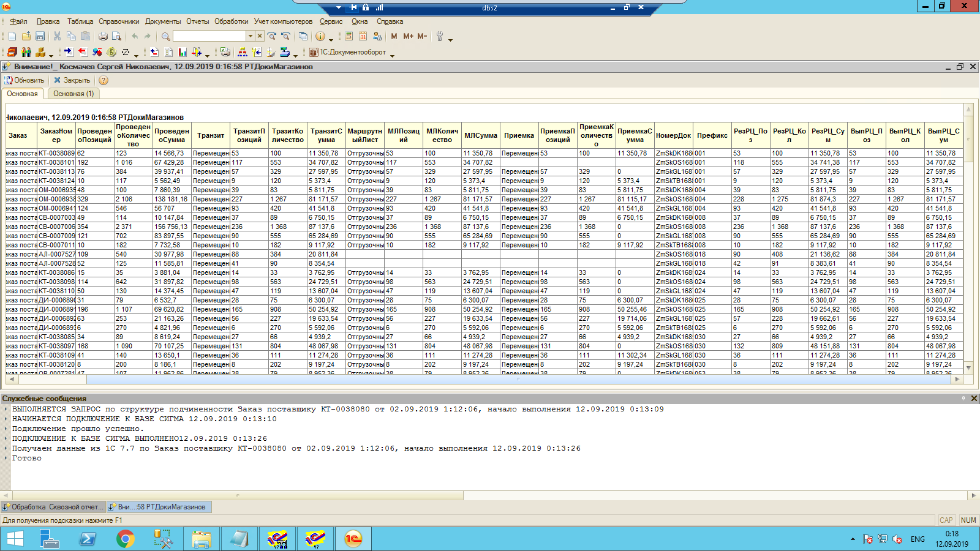Screen dimensions: 980x551
Task: Click the Paste clipboard icon
Action: (86, 37)
